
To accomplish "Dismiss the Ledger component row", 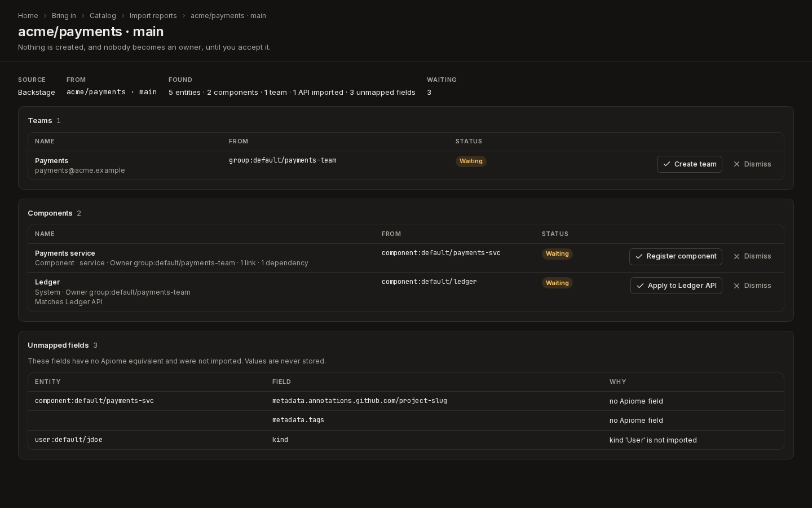I will (x=752, y=286).
